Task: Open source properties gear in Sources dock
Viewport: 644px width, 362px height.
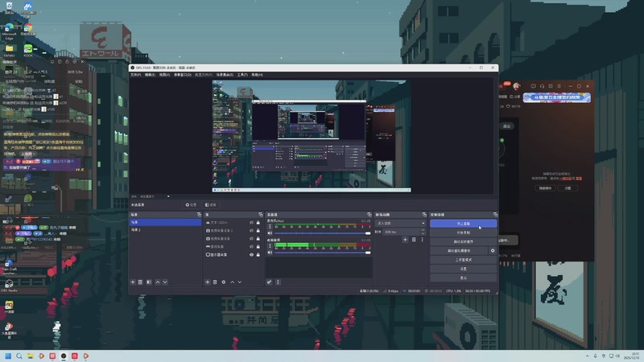Action: (x=224, y=282)
